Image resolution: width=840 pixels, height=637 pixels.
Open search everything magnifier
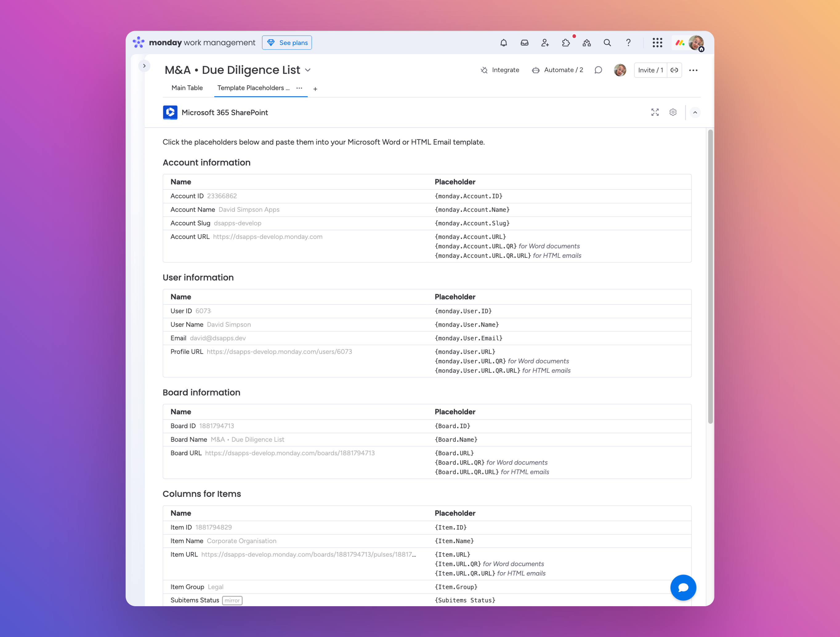point(607,43)
